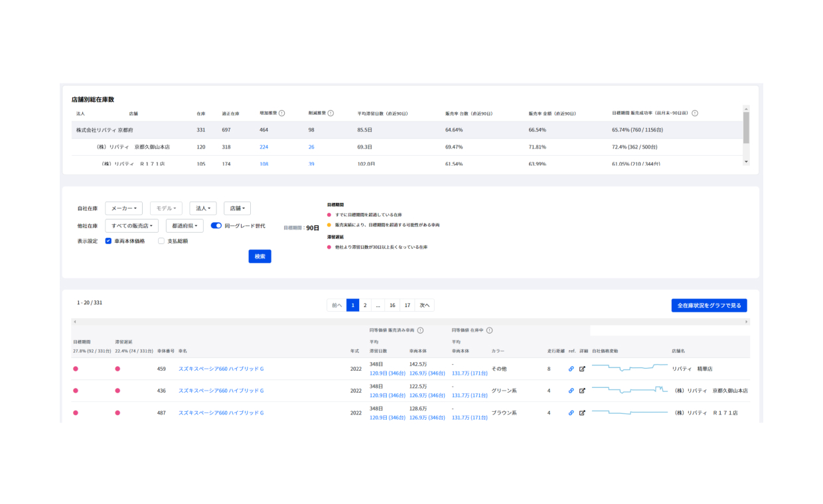Open the 法人 dropdown

(203, 208)
